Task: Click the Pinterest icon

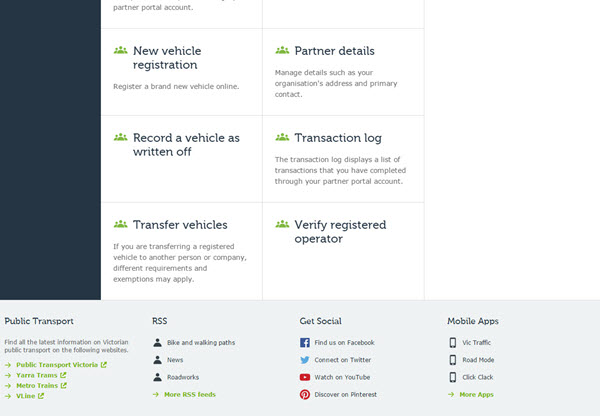Action: tap(305, 394)
